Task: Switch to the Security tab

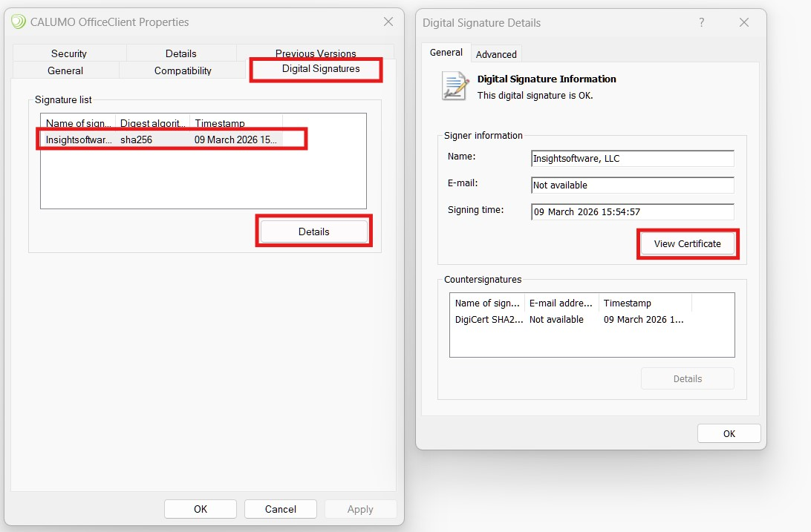Action: [x=69, y=53]
